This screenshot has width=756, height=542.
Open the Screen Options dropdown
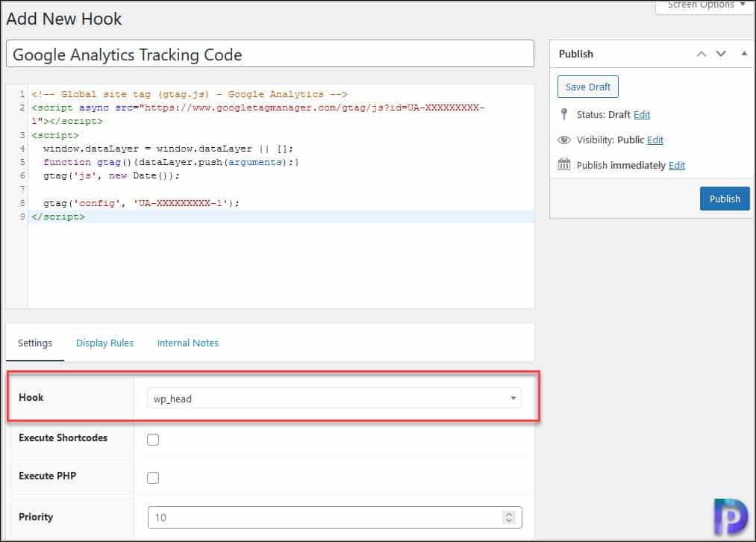(706, 4)
